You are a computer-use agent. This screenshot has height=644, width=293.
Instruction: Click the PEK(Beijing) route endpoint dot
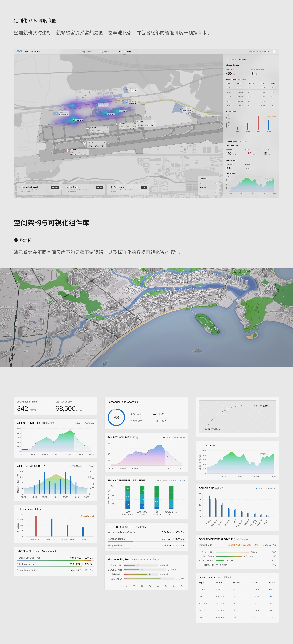(x=206, y=429)
